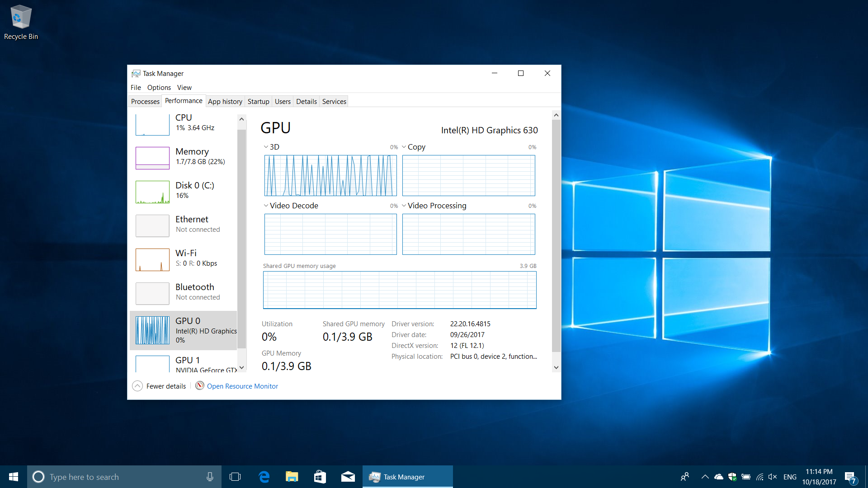This screenshot has height=488, width=868.
Task: Select the Wi-Fi performance entry
Action: pos(183,259)
